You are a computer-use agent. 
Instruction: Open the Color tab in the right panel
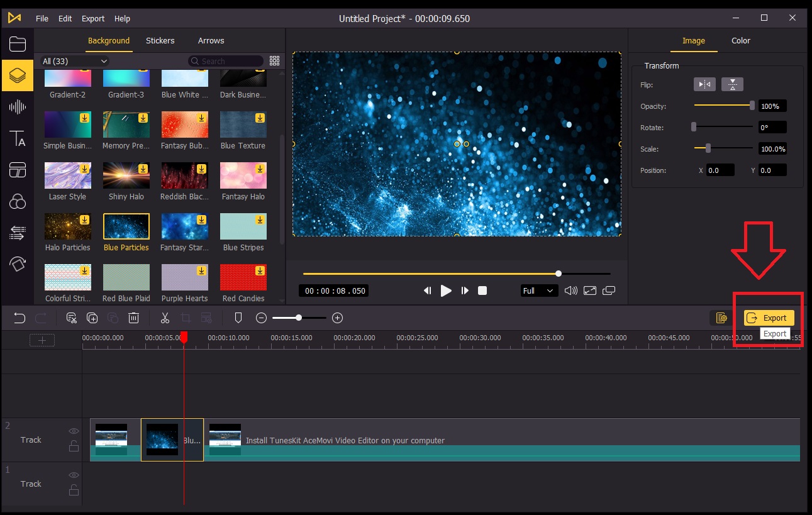[x=740, y=40]
